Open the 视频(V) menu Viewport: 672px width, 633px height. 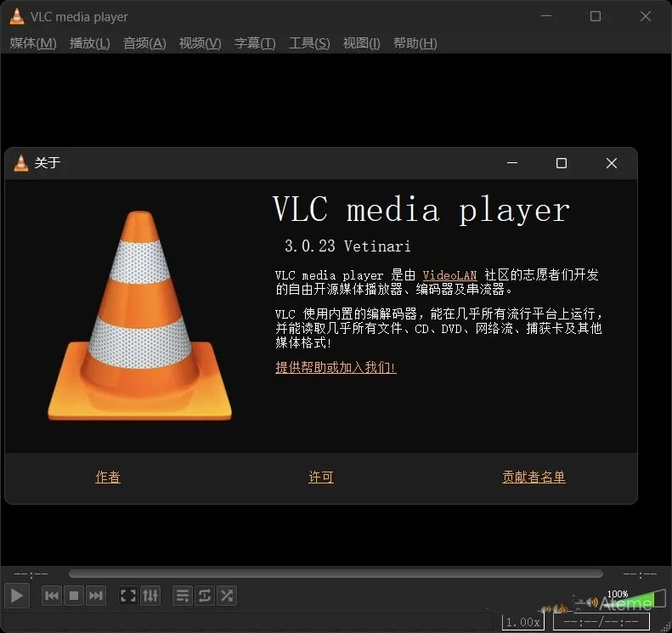200,42
